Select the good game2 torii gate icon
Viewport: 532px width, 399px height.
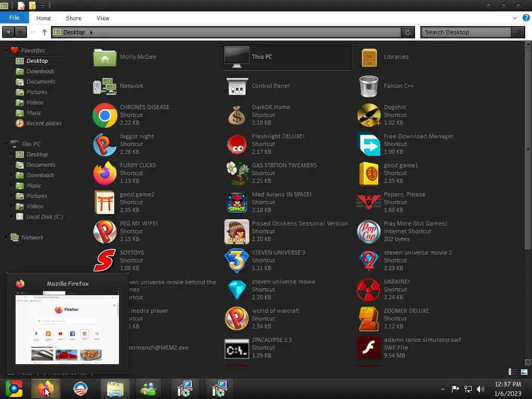[105, 203]
